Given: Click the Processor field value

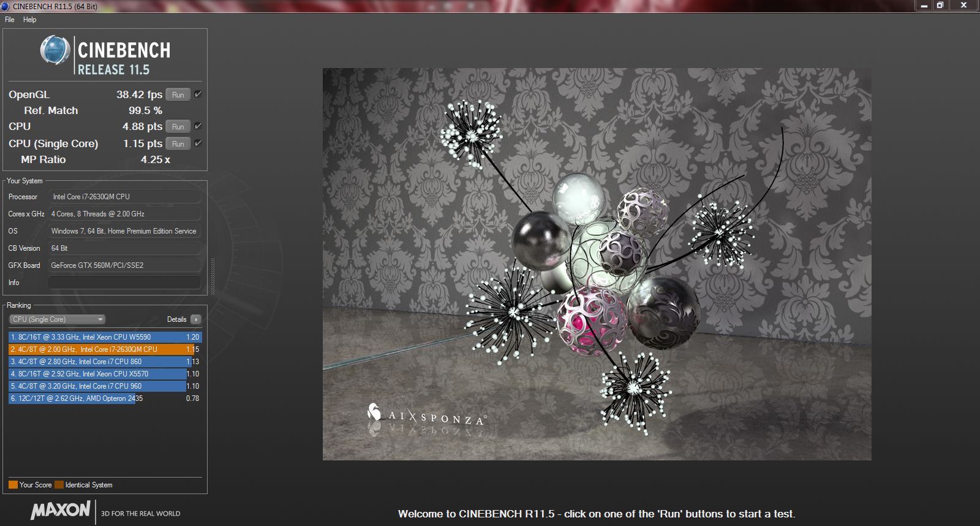Looking at the screenshot, I should [x=124, y=197].
